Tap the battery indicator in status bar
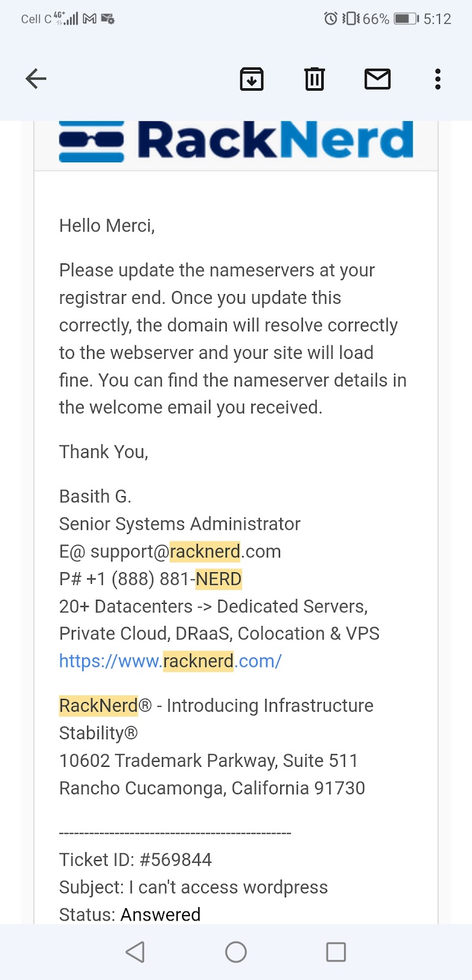The image size is (472, 980). [405, 19]
